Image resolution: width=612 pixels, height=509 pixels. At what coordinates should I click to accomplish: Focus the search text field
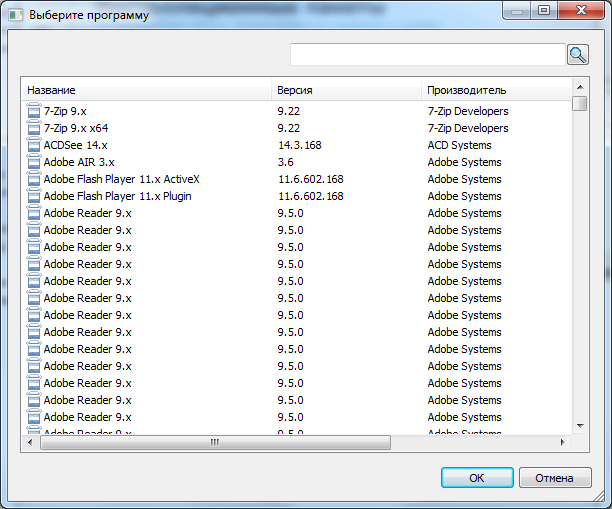point(428,55)
